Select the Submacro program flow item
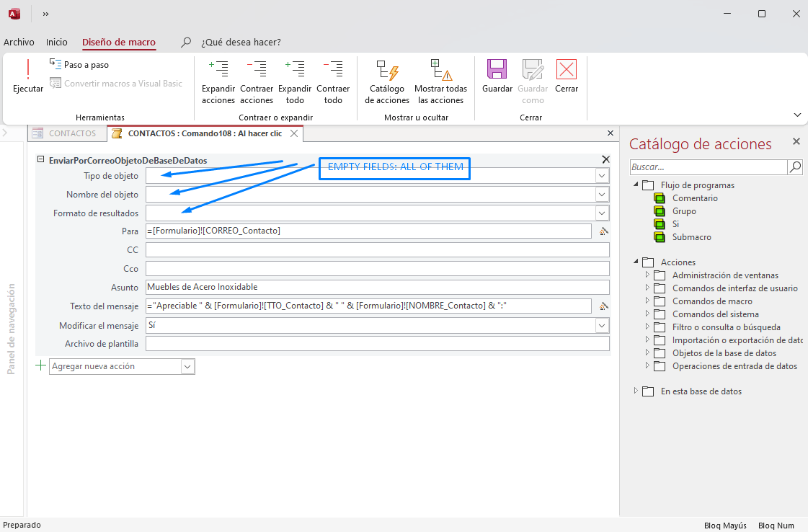The height and width of the screenshot is (532, 808). tap(691, 237)
